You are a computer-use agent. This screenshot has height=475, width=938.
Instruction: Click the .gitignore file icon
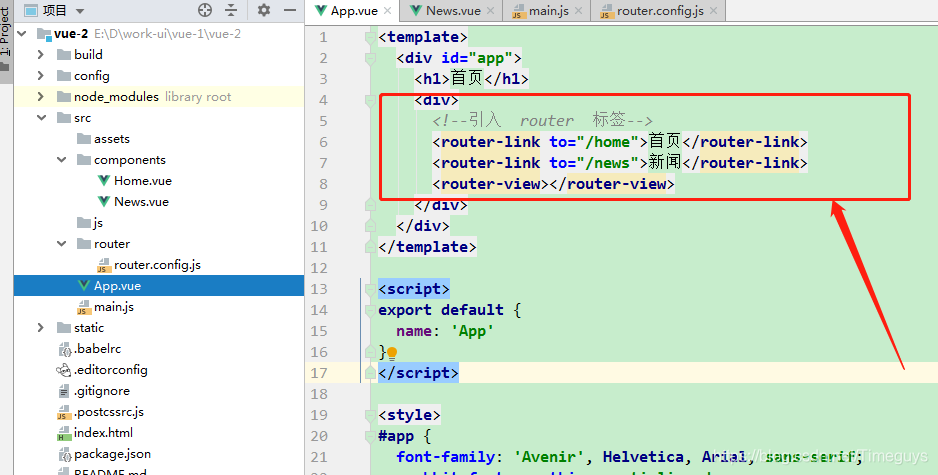pos(64,391)
